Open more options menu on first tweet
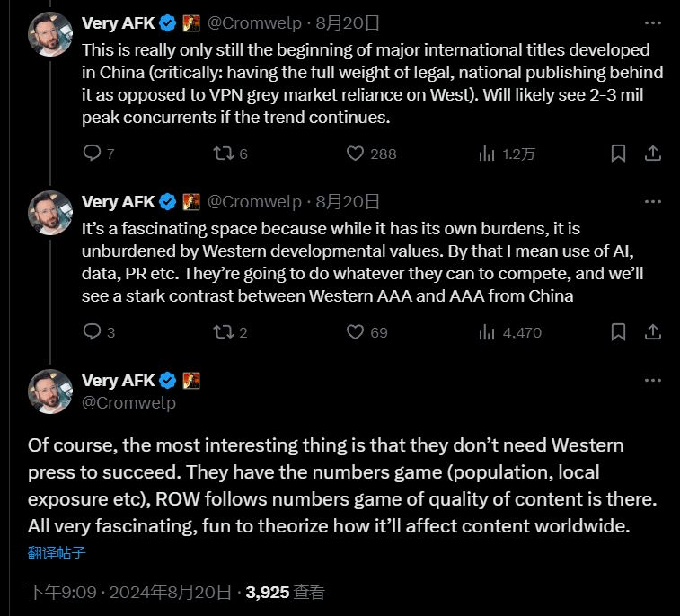This screenshot has height=616, width=680. (653, 22)
